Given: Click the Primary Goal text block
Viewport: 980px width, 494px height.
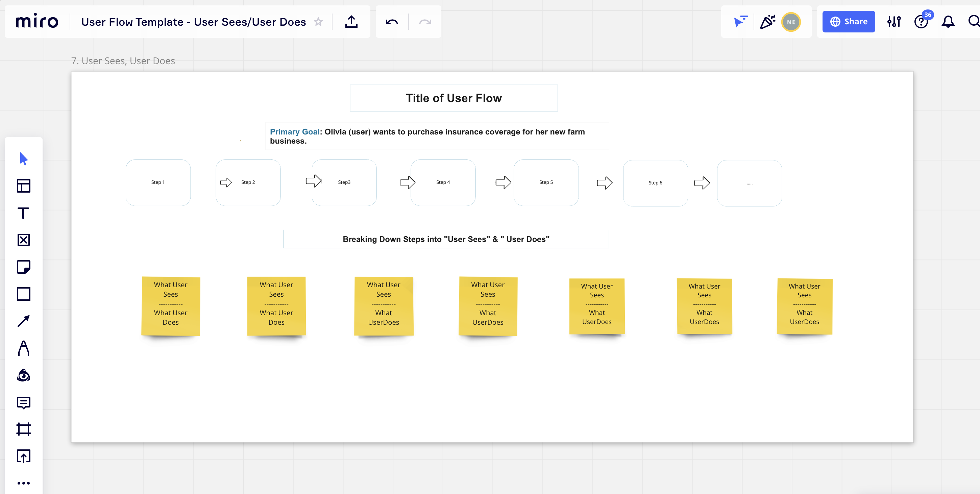Looking at the screenshot, I should tap(437, 136).
